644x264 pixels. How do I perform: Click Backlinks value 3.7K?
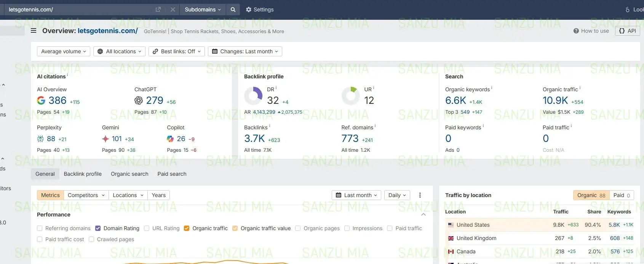coord(254,138)
